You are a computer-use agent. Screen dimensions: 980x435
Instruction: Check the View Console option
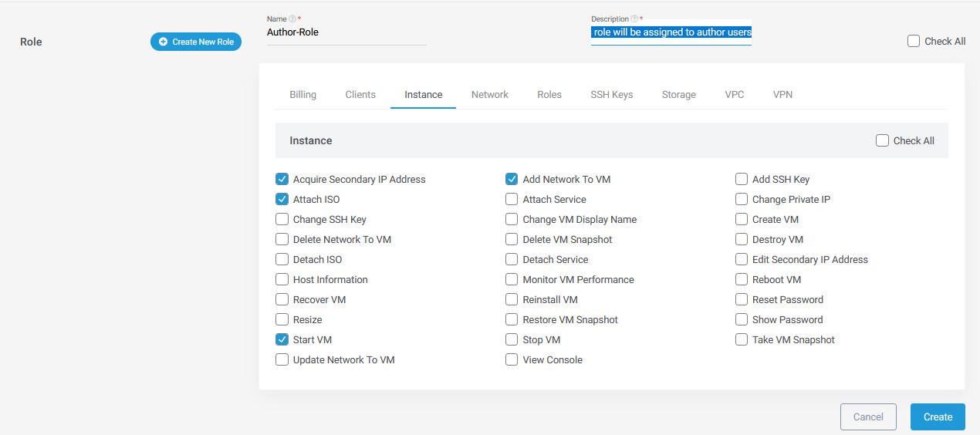pos(512,359)
